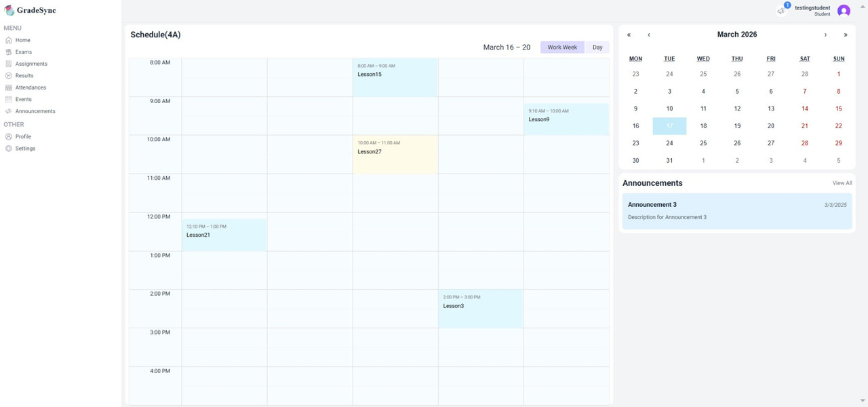Select March 21 in mini calendar
Screen dimensions: 868x407
(805, 126)
